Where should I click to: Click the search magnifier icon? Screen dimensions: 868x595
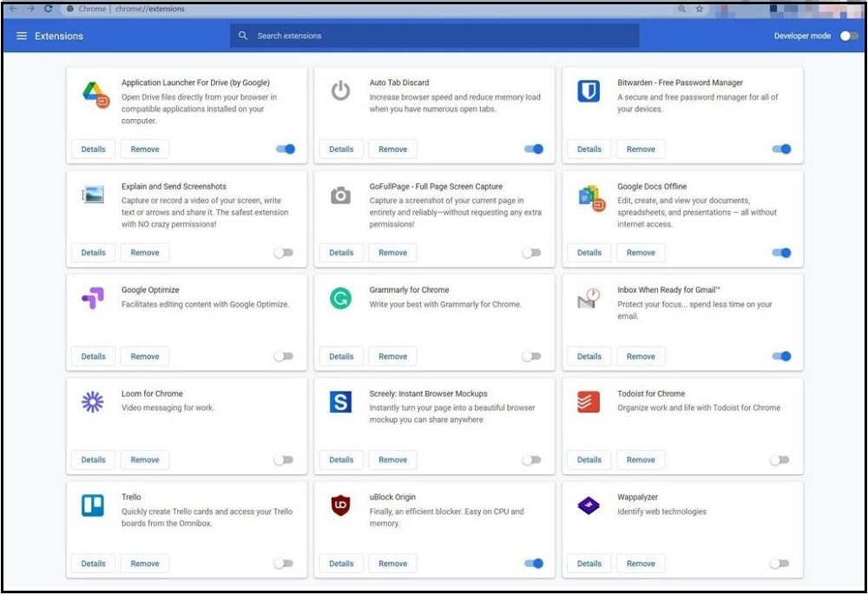point(242,36)
